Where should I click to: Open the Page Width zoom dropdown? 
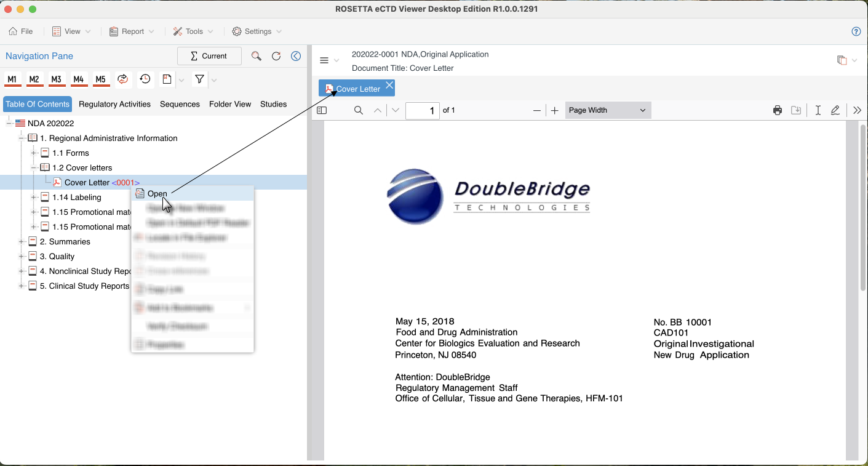(607, 111)
